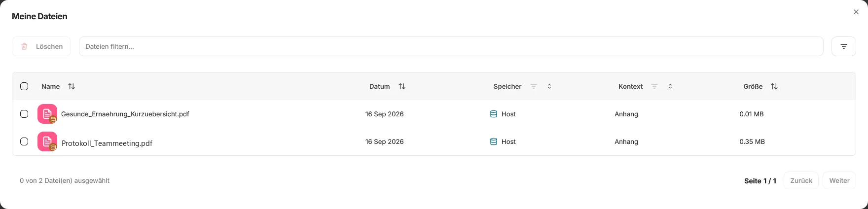Viewport: 868px width, 209px height.
Task: Expand Speicher sort chevrons
Action: pos(549,86)
